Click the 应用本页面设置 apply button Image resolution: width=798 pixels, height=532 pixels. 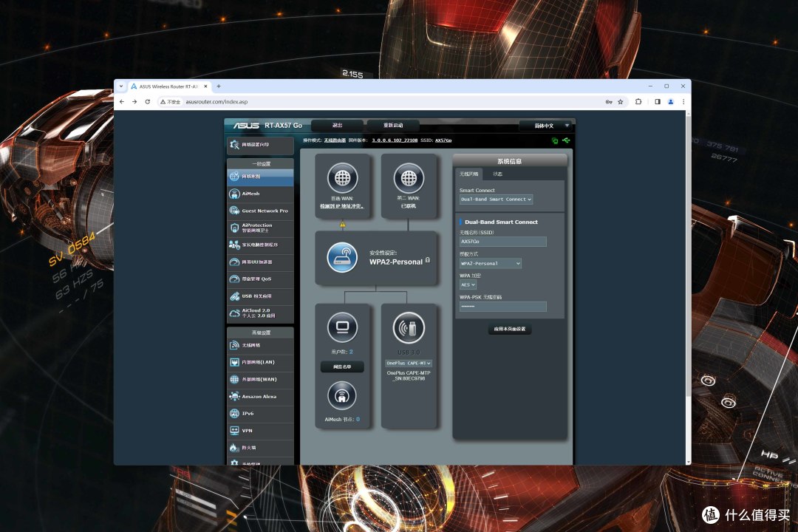[x=509, y=329]
